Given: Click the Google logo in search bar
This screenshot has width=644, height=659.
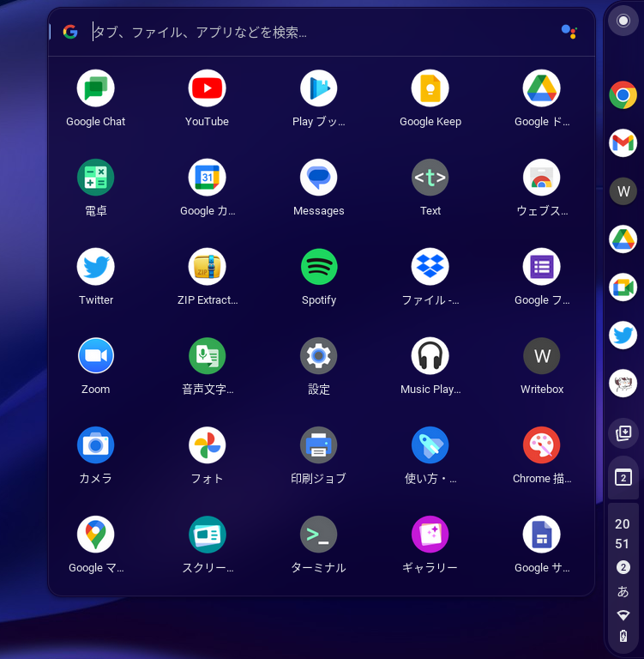Looking at the screenshot, I should click(x=70, y=32).
